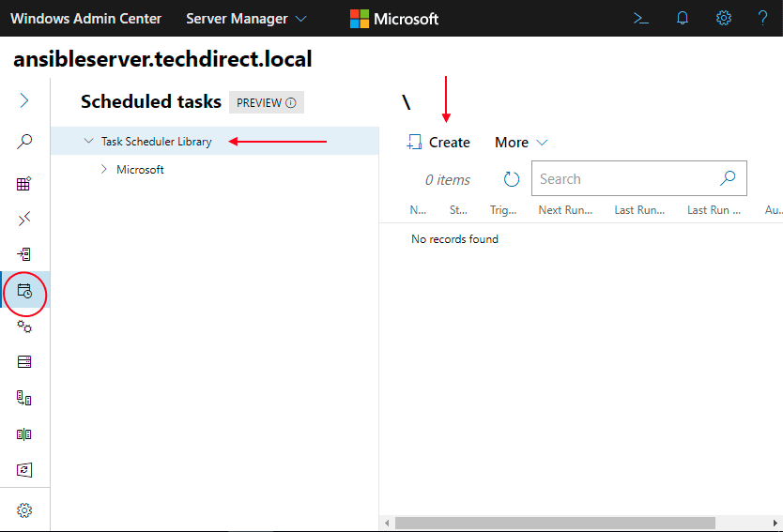Viewport: 783px width, 532px height.
Task: Open the Services gears icon in sidebar
Action: (24, 327)
